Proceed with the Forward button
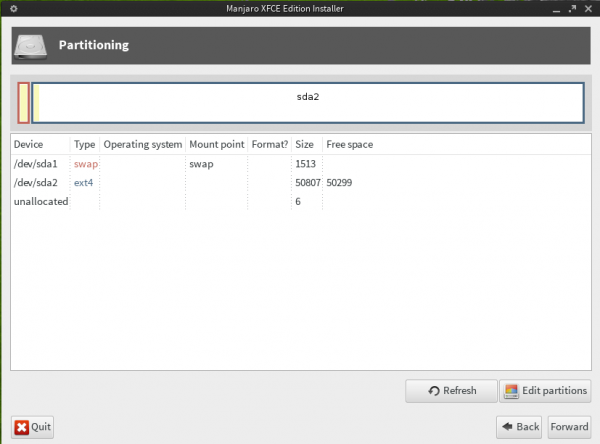Screen dimensions: 600x444 [x=569, y=427]
